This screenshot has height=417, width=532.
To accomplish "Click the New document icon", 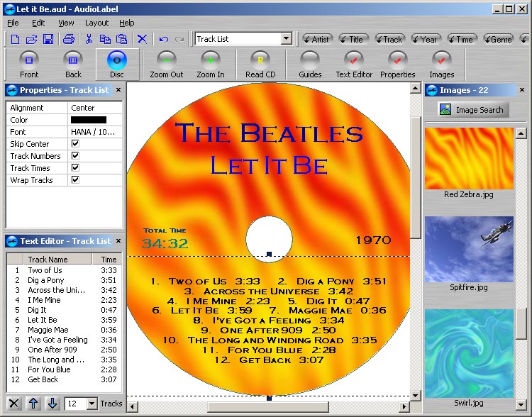I will (x=16, y=39).
